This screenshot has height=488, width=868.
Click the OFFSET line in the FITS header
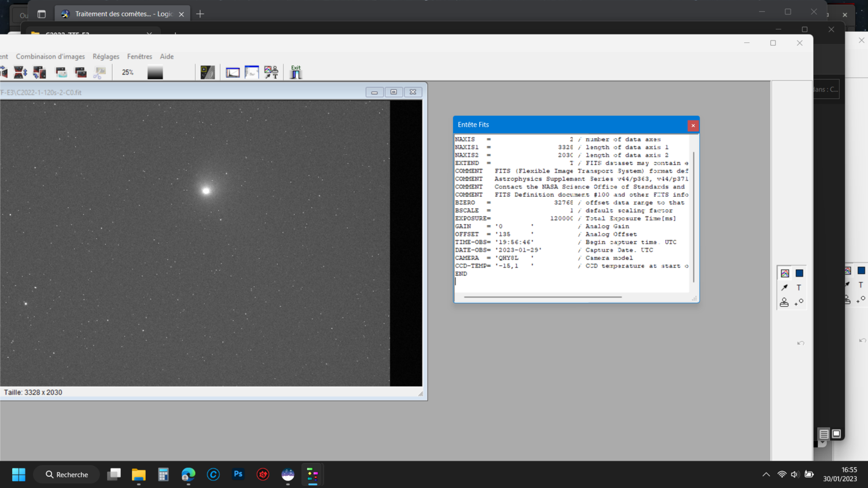[546, 234]
